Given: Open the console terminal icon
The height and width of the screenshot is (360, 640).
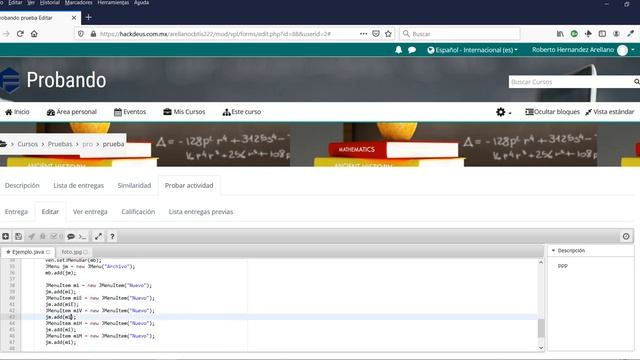Looking at the screenshot, I should coord(82,236).
